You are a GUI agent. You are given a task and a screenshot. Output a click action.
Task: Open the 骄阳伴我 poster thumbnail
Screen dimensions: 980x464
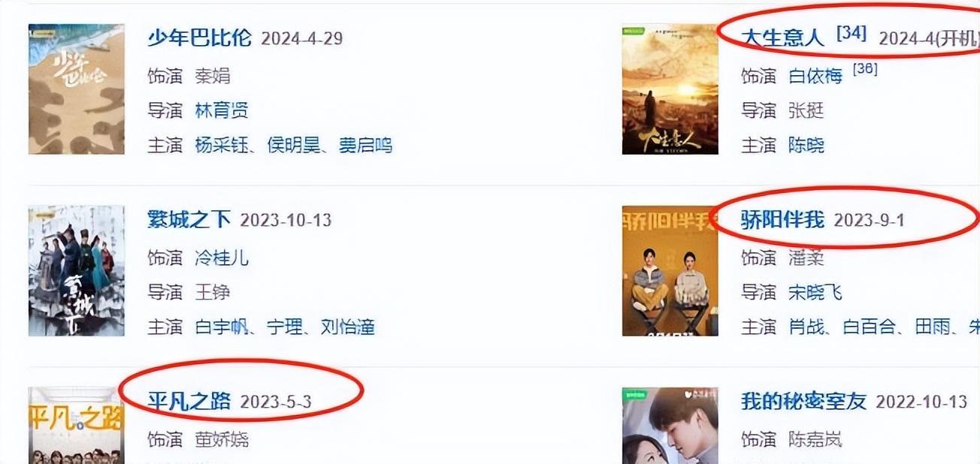click(x=670, y=271)
